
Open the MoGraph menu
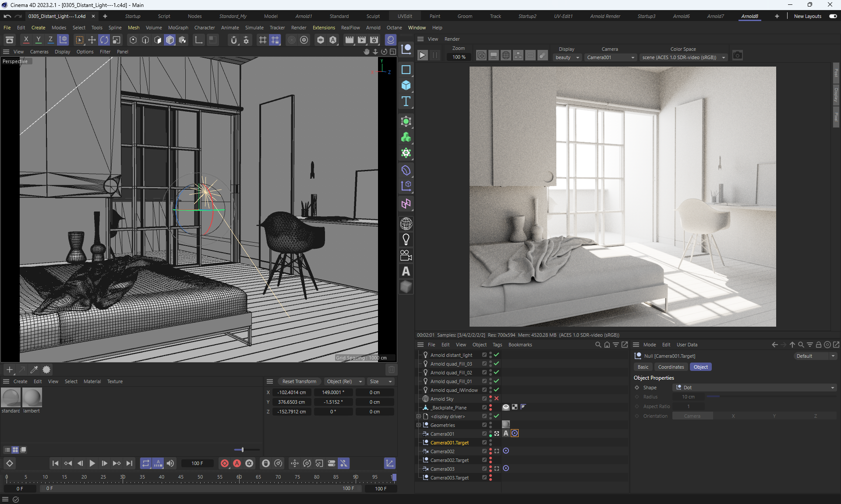tap(178, 28)
